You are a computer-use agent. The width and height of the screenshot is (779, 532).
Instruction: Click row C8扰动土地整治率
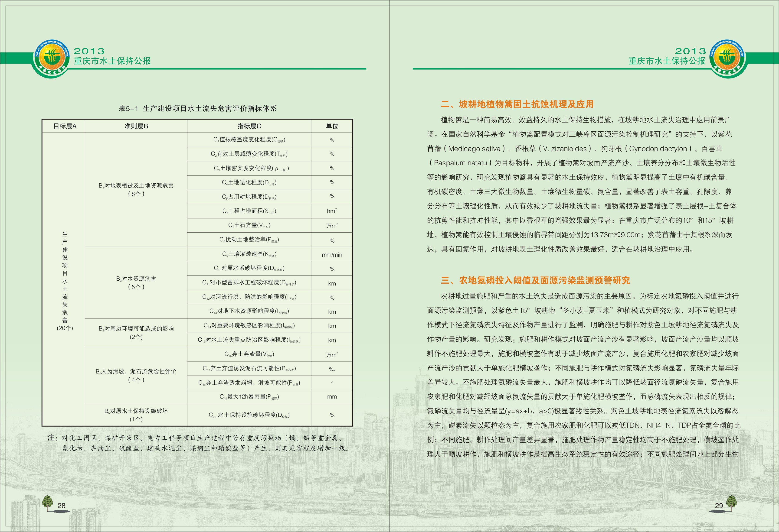[x=249, y=240]
